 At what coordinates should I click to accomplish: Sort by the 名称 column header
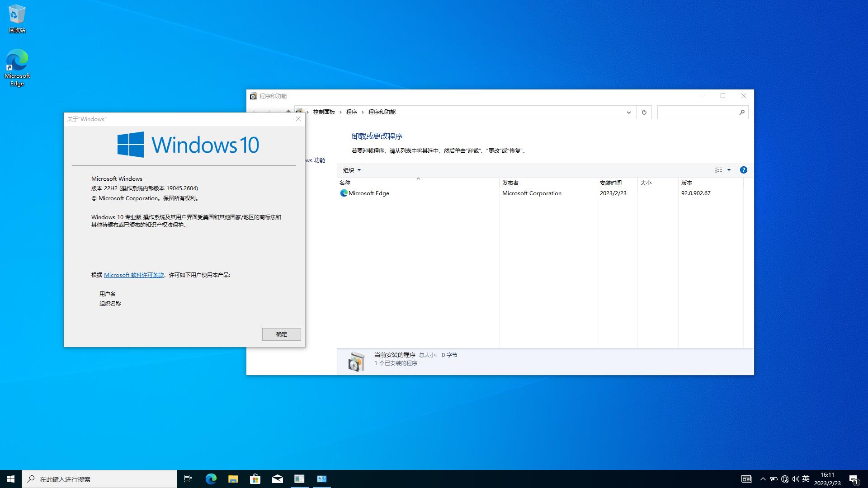click(418, 183)
